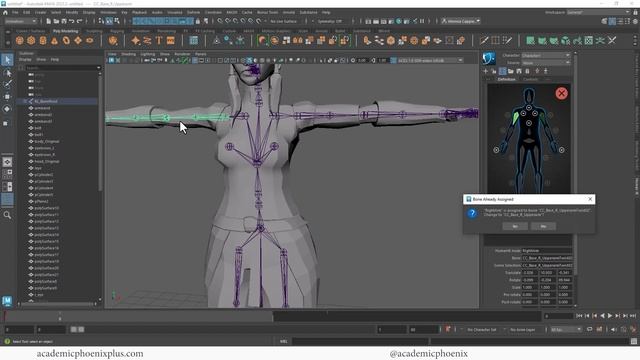Switch to the Controls tab in HumanIK
This screenshot has height=360, width=640.
point(531,79)
